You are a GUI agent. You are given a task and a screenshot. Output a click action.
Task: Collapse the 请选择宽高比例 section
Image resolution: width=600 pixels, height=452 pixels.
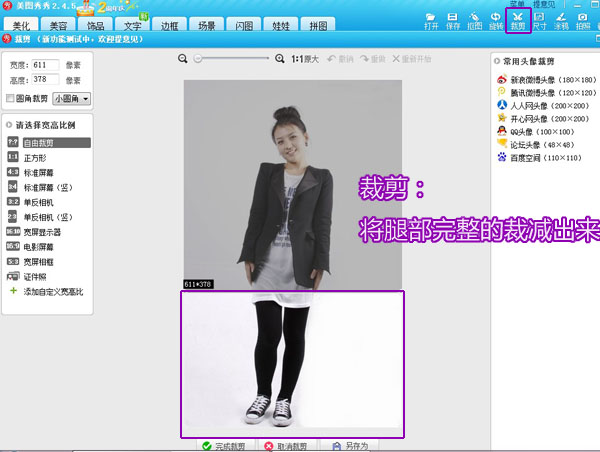(x=9, y=125)
